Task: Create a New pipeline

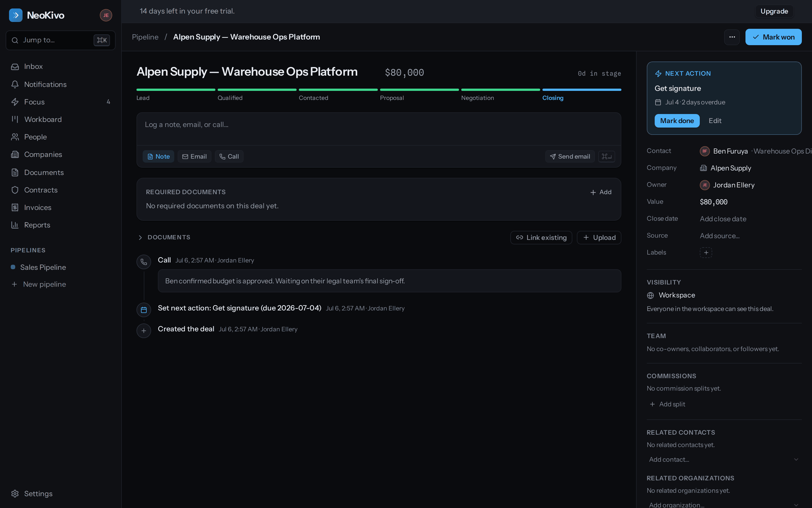Action: [x=60, y=284]
